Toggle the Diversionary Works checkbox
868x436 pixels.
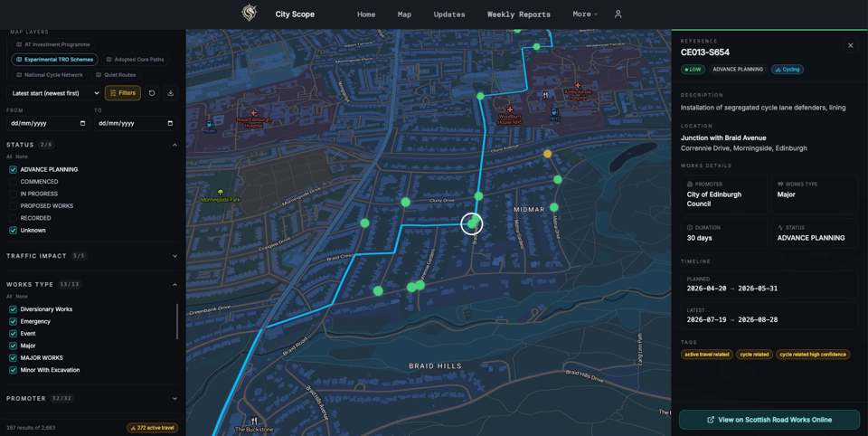(x=14, y=309)
